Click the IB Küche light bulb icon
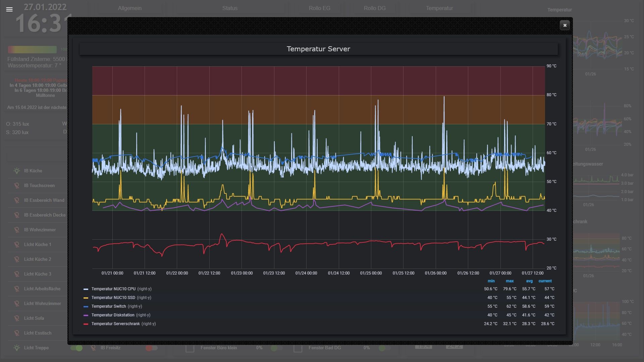 (x=16, y=171)
